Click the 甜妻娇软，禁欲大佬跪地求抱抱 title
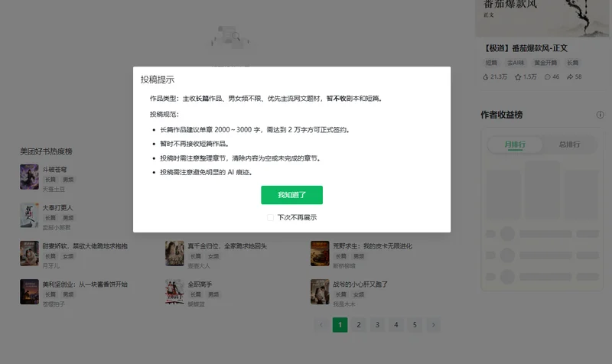612x364 pixels. [85, 245]
